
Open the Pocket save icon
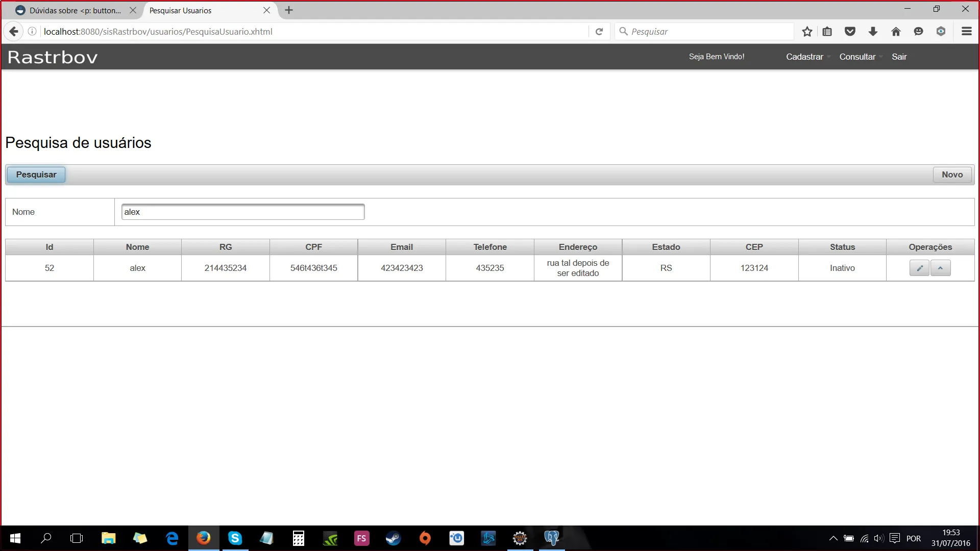[x=850, y=32]
